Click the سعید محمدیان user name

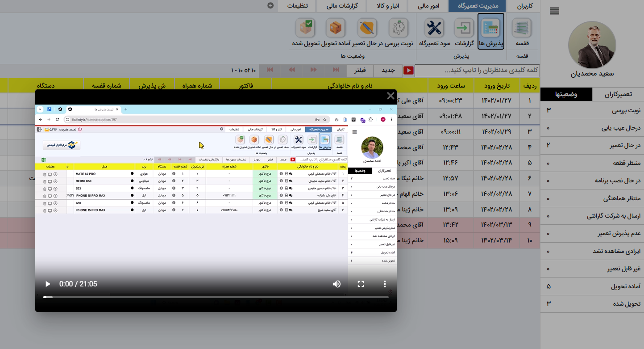592,74
